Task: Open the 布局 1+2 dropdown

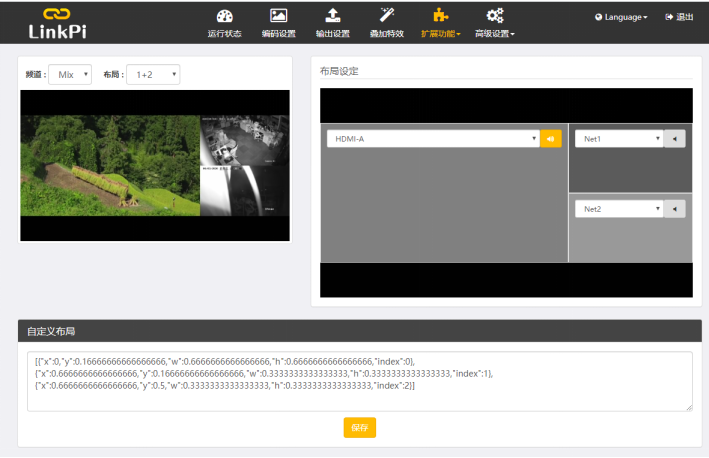Action: (x=153, y=75)
